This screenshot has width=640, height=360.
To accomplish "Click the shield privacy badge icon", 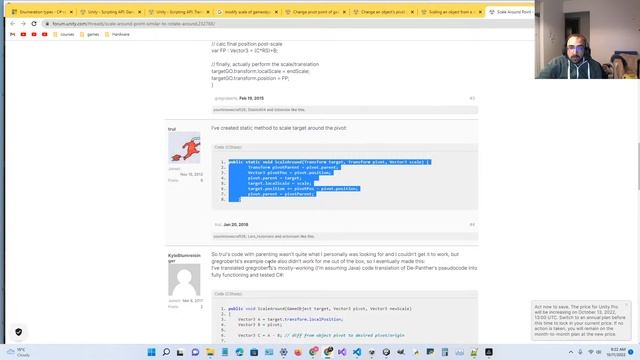I will 18,332.
